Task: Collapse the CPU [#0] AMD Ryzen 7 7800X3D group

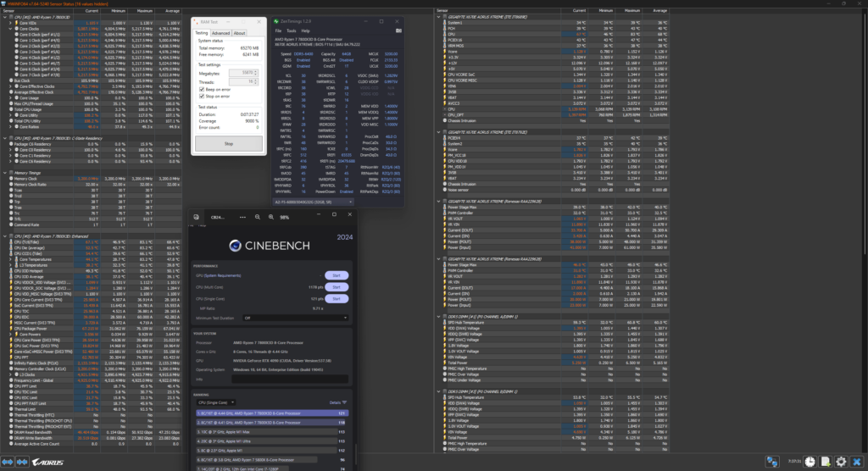Action: click(5, 17)
